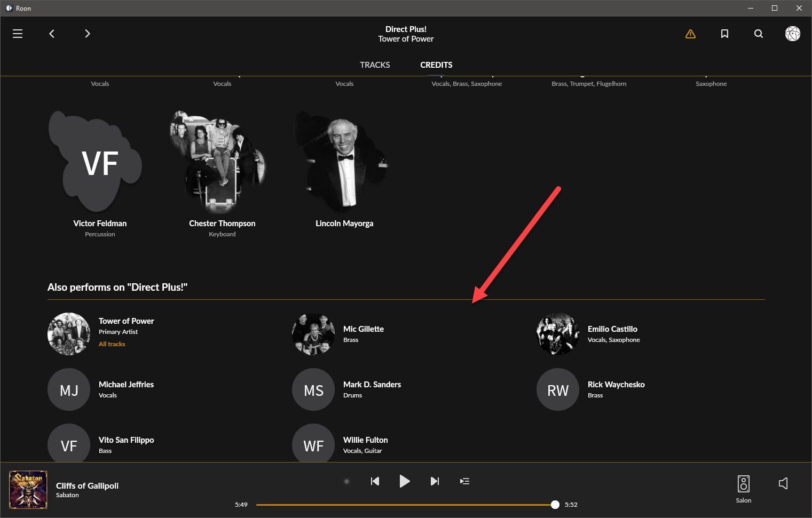
Task: Skip to the previous track
Action: pyautogui.click(x=375, y=481)
